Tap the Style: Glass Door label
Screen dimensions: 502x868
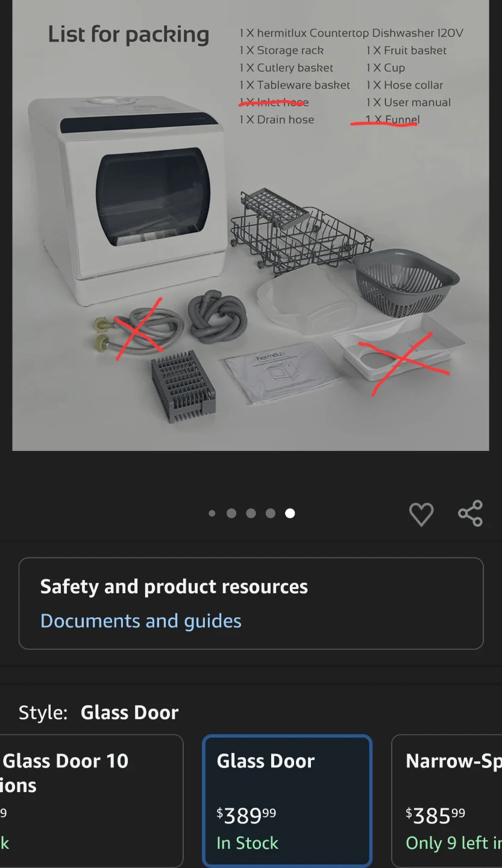pyautogui.click(x=99, y=712)
